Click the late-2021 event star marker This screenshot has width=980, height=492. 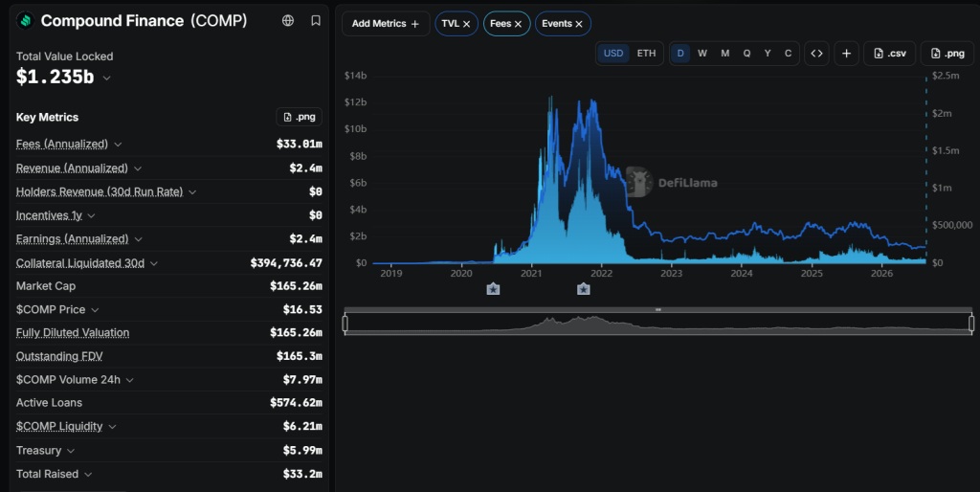[583, 289]
